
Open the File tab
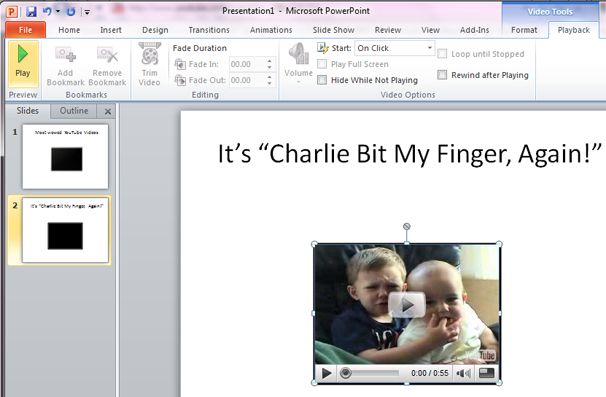pyautogui.click(x=26, y=30)
